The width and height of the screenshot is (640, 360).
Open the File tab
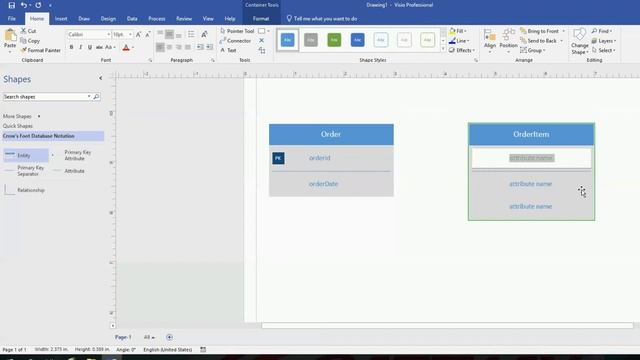coord(12,19)
